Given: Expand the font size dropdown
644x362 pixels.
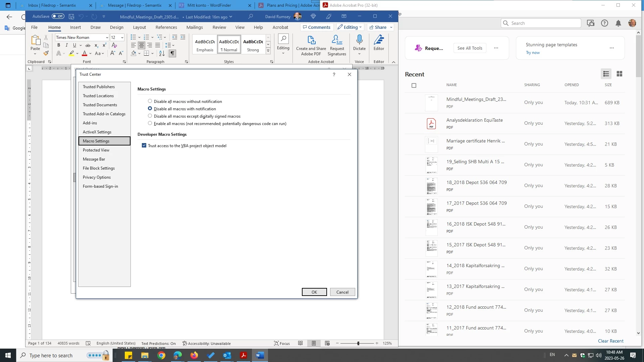Looking at the screenshot, I should click(x=122, y=38).
